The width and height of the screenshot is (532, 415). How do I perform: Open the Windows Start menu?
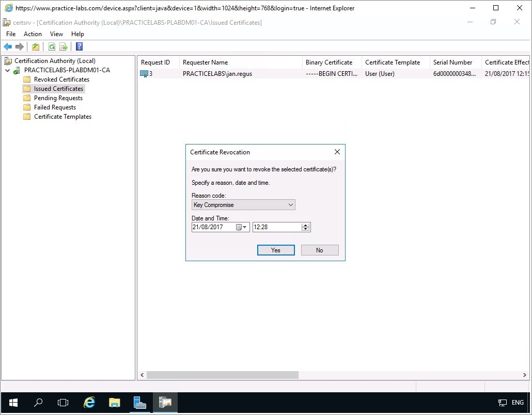(x=13, y=403)
